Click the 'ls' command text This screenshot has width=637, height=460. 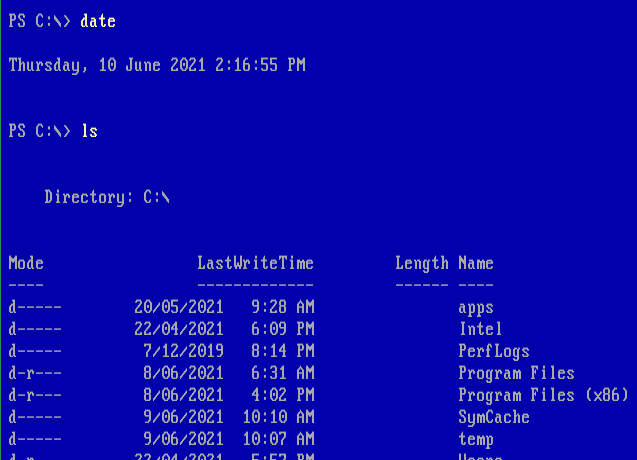point(90,131)
